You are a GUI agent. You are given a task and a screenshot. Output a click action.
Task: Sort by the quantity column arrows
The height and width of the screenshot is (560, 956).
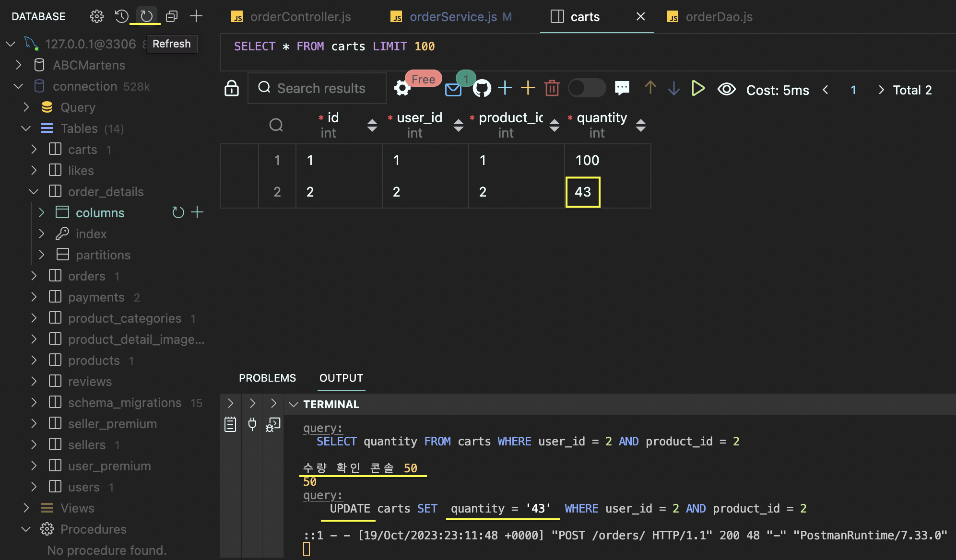tap(640, 125)
